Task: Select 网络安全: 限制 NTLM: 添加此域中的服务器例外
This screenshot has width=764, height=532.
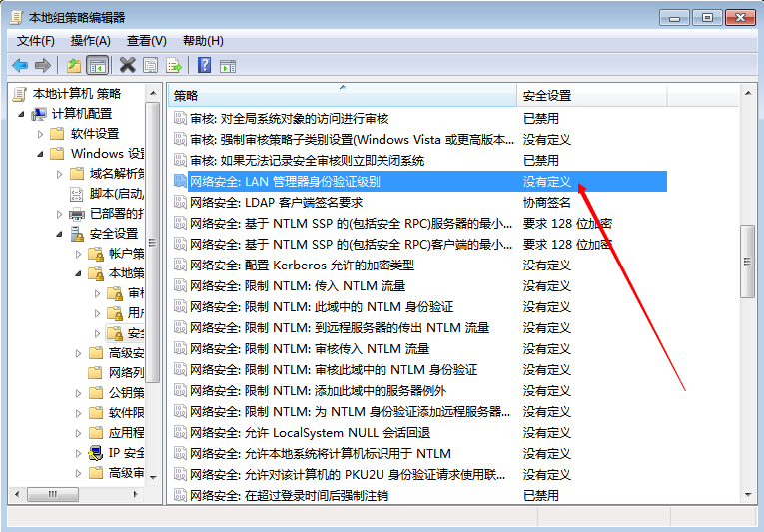Action: pyautogui.click(x=318, y=390)
